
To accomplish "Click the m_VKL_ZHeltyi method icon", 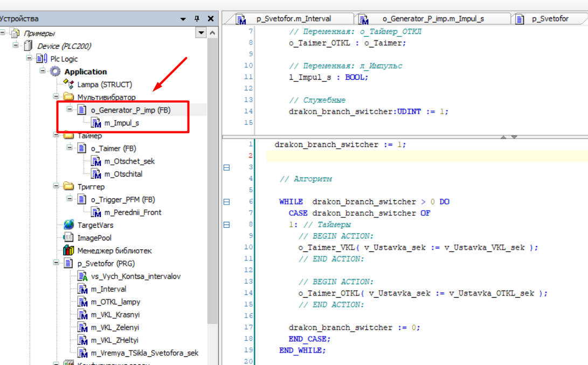I will (82, 340).
